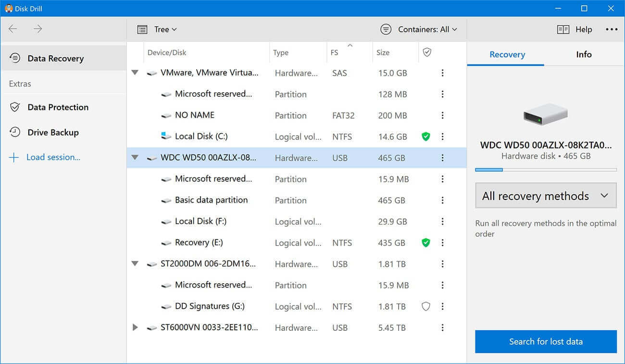Viewport: 625px width, 364px height.
Task: Sort by Type column header
Action: pos(281,52)
